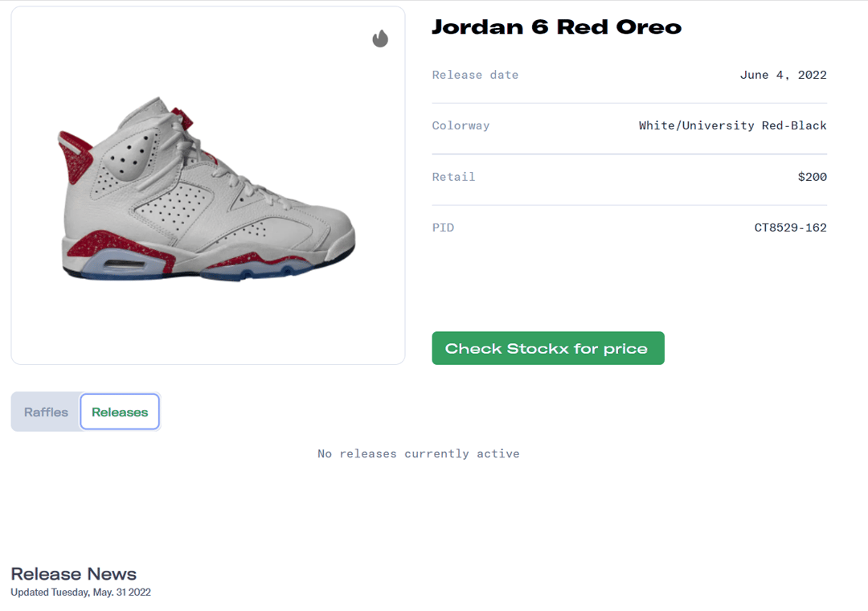868x611 pixels.
Task: Click the Release News heading
Action: tap(73, 574)
